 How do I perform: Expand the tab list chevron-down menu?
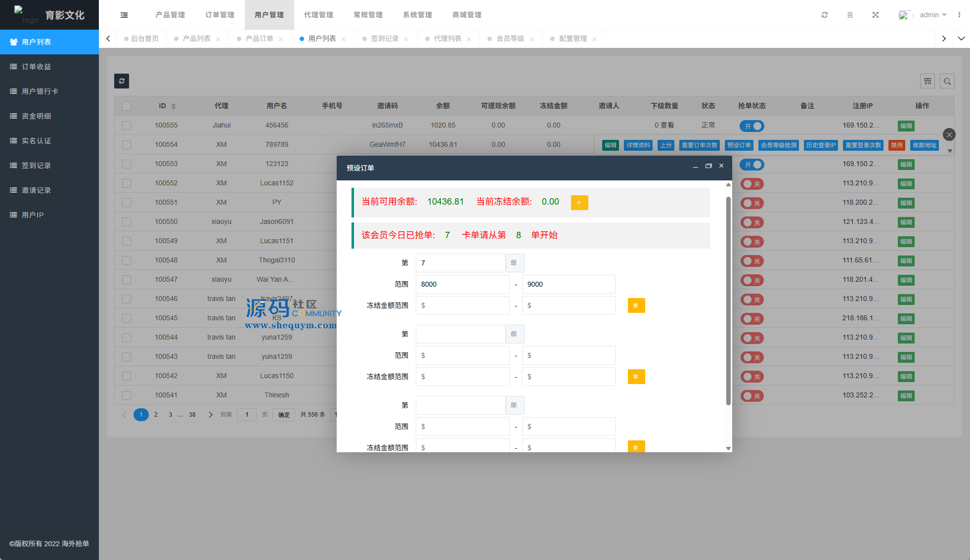point(961,39)
